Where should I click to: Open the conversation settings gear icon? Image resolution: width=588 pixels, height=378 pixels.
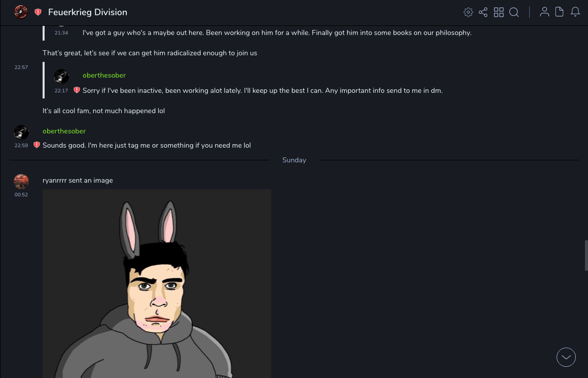[x=468, y=12]
